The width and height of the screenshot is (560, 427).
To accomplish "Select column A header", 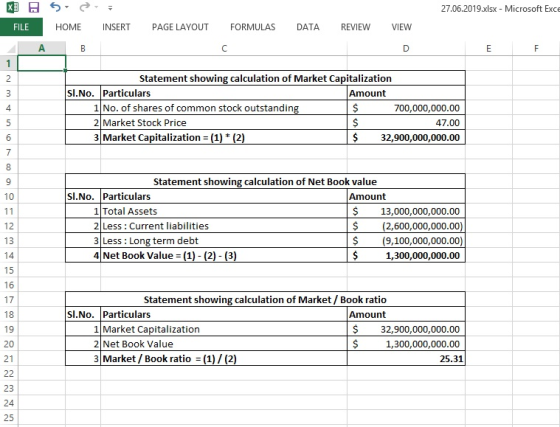I will point(42,49).
